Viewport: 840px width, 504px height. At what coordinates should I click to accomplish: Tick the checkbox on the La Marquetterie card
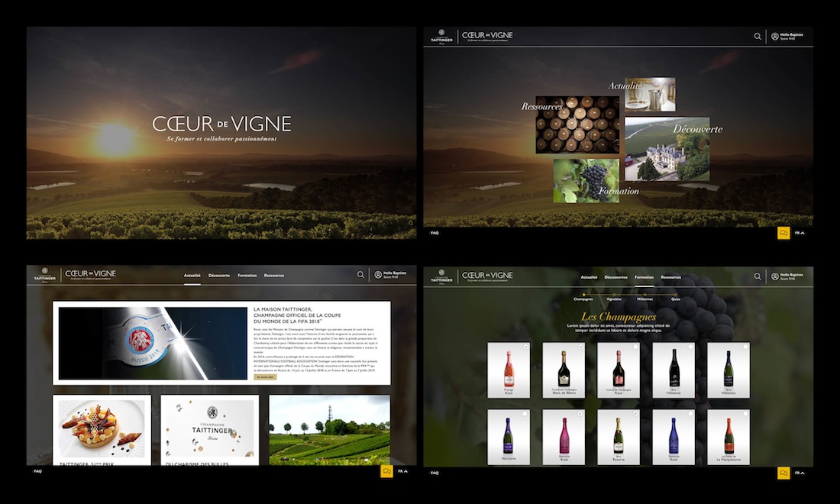(745, 414)
